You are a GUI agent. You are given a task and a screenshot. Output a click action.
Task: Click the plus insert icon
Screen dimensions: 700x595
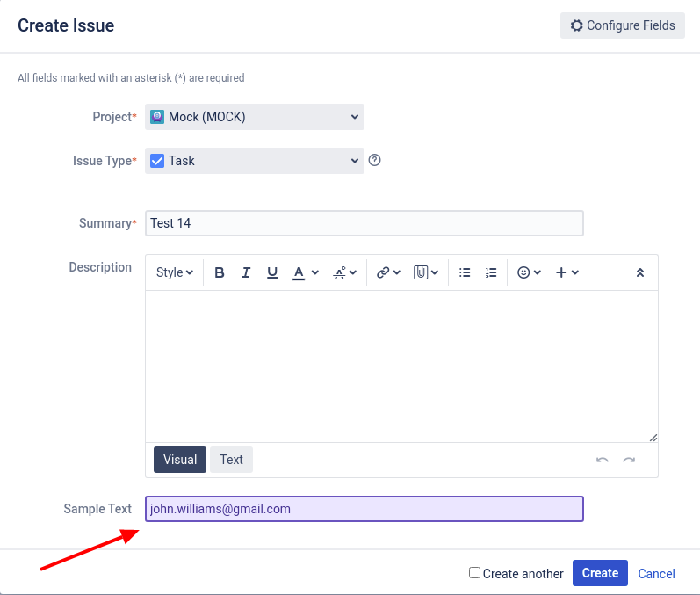pos(561,272)
